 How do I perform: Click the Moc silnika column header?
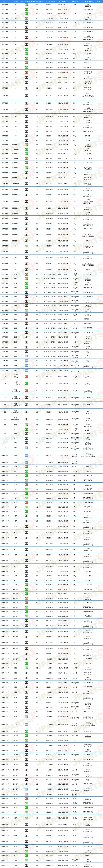[62, 1]
